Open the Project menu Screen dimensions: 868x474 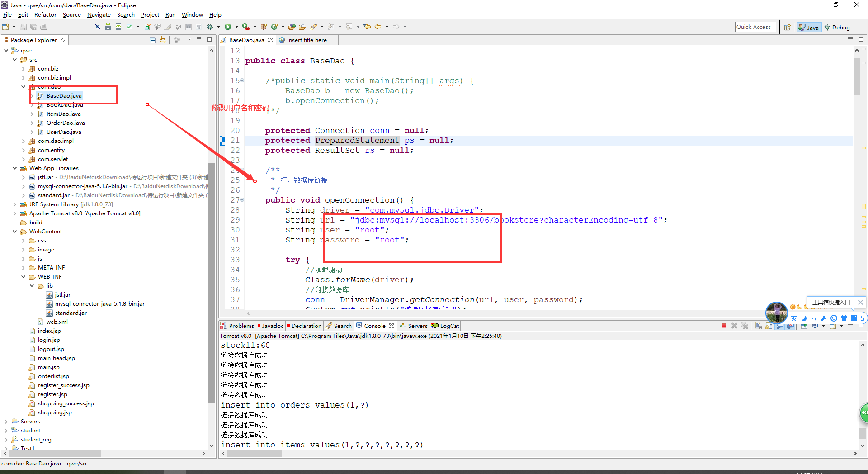150,15
